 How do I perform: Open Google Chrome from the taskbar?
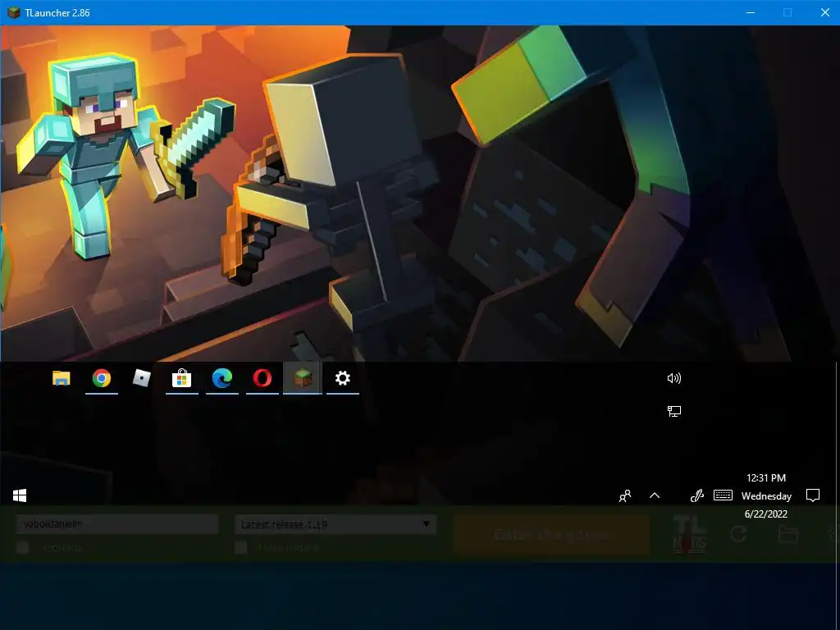pos(101,378)
